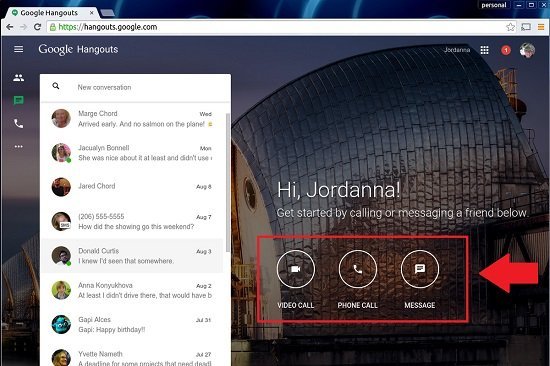
Task: Click Donald Curtis's avatar
Action: 61,255
